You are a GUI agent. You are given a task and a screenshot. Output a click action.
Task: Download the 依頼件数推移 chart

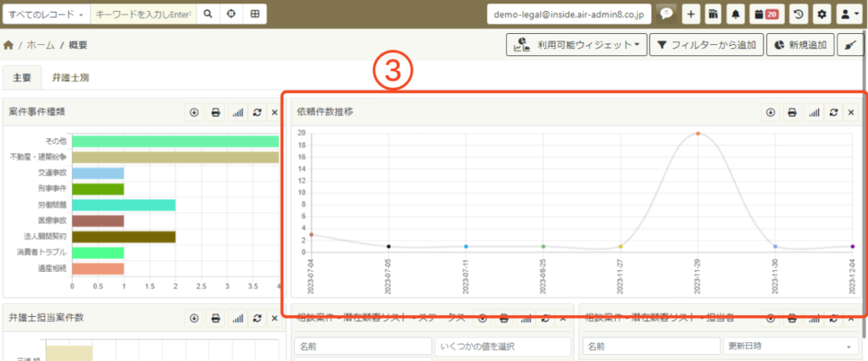[771, 112]
